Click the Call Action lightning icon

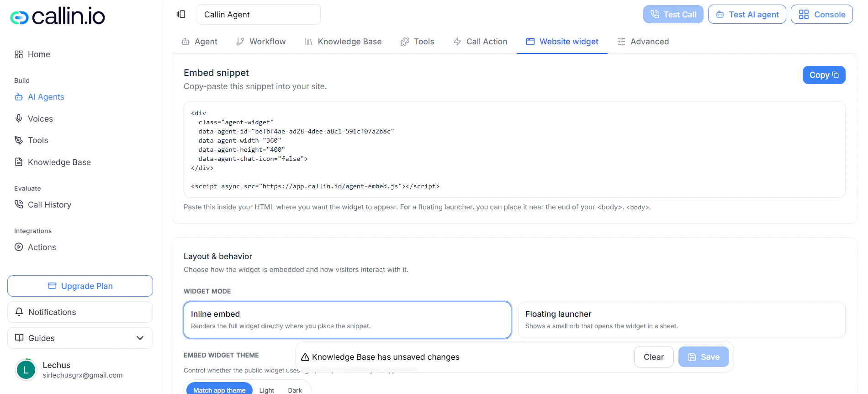(x=457, y=42)
